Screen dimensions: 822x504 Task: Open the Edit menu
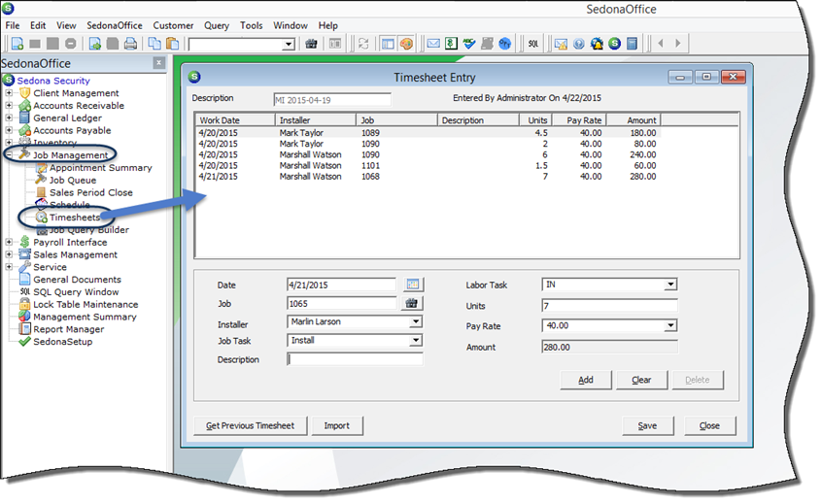pyautogui.click(x=38, y=25)
